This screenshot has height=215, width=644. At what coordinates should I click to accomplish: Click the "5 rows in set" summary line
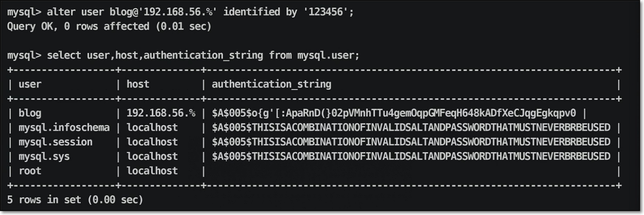[x=75, y=200]
